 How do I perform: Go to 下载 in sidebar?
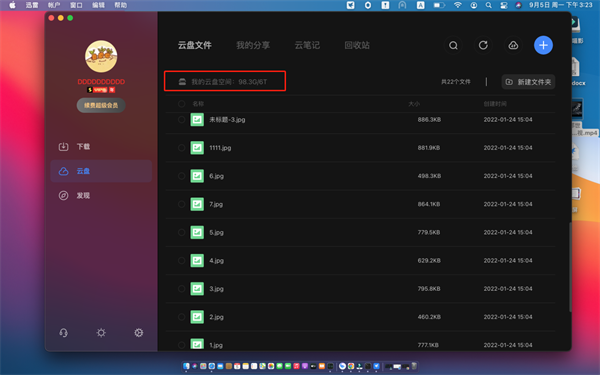[101, 147]
